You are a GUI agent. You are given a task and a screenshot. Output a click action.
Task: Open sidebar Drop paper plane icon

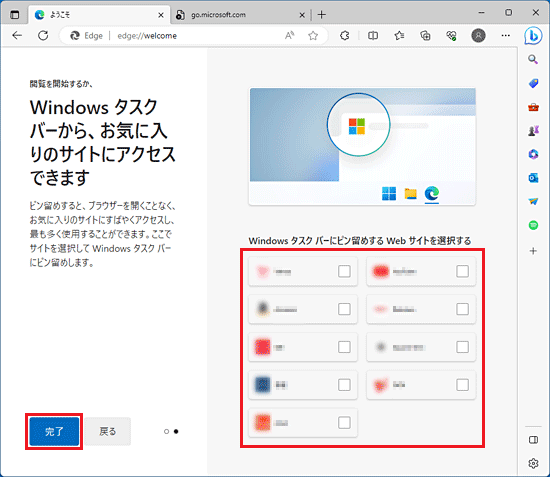coord(533,201)
